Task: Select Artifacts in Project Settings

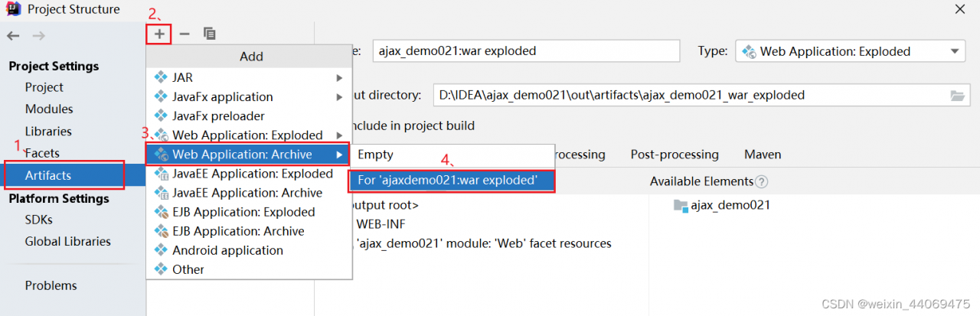Action: tap(48, 175)
